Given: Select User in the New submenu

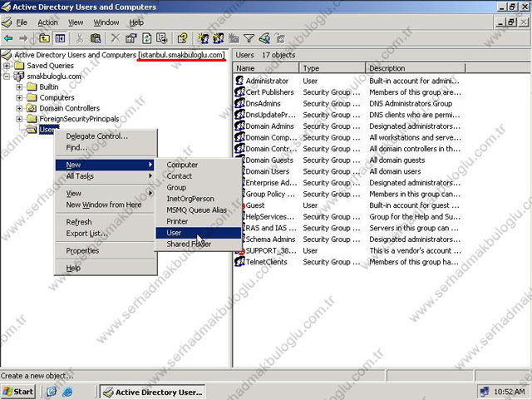Looking at the screenshot, I should pyautogui.click(x=199, y=233).
